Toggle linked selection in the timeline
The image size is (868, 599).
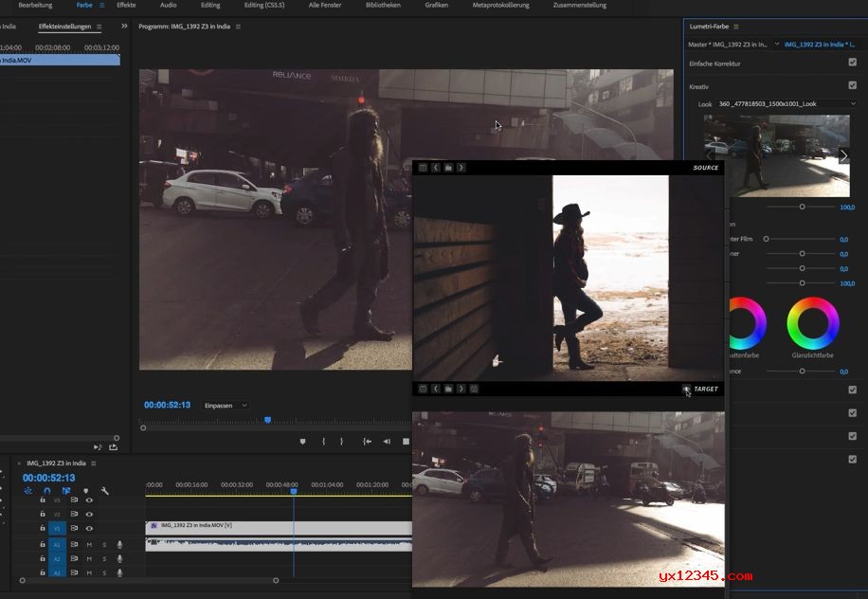click(x=66, y=491)
